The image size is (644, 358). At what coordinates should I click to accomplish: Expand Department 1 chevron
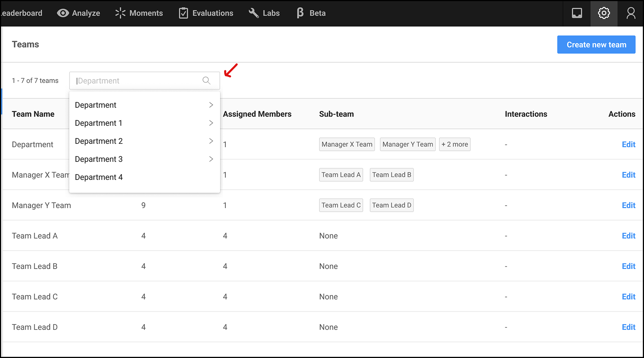[x=211, y=123]
